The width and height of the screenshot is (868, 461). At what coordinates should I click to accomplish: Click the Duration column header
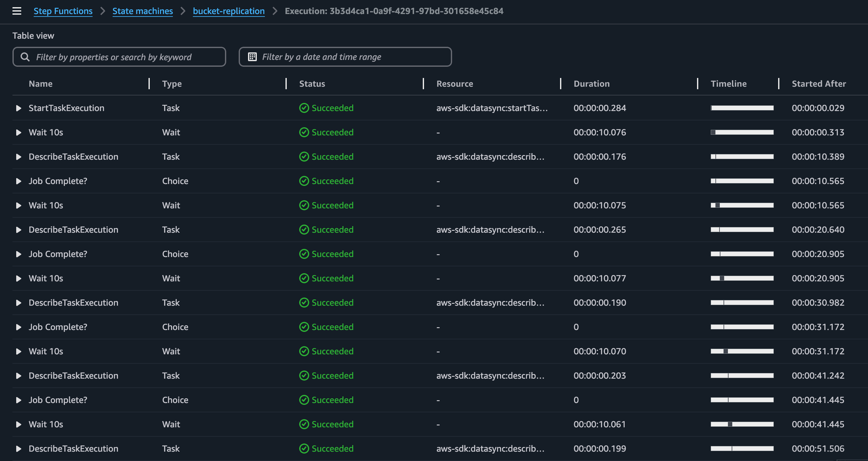click(x=592, y=84)
